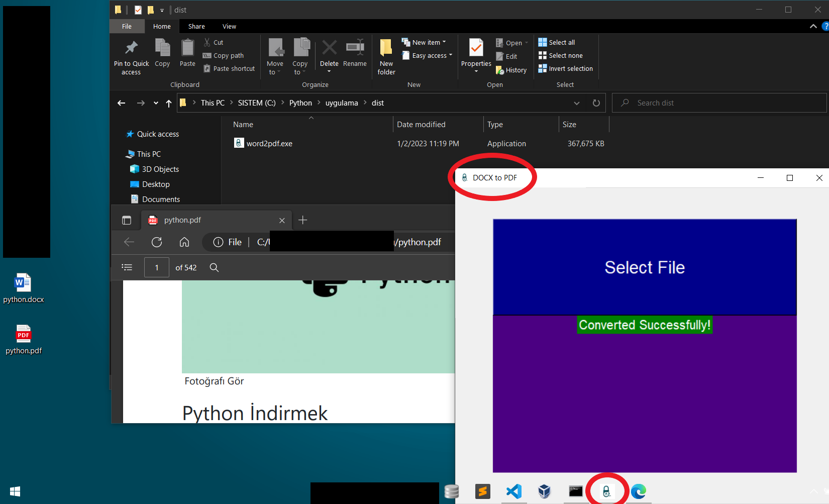829x504 pixels.
Task: Refresh the PDF page in the browser
Action: point(157,242)
